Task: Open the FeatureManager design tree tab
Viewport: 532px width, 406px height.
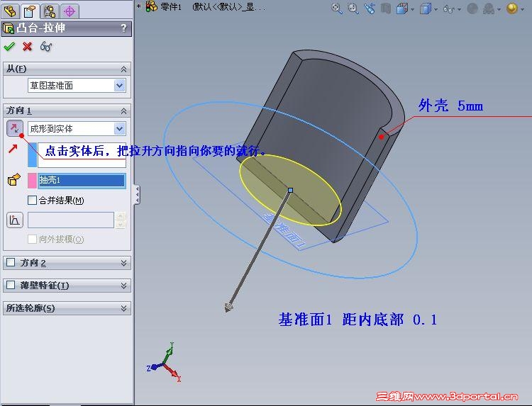Action: (x=10, y=11)
